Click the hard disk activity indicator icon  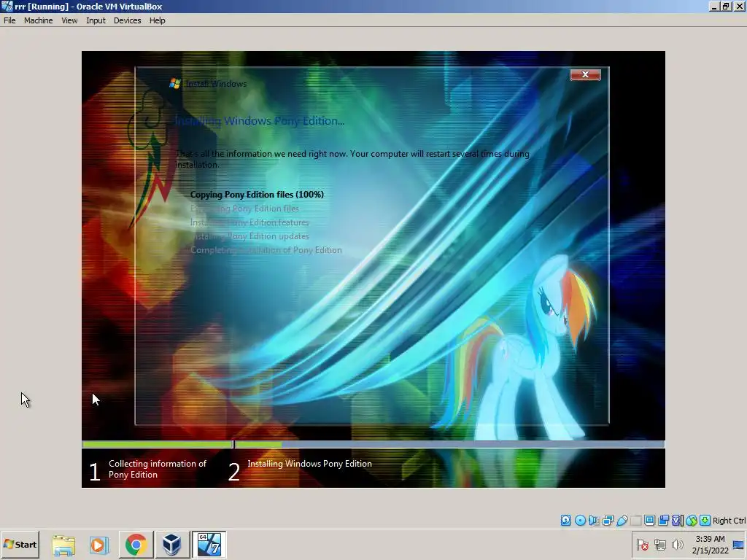tap(565, 521)
